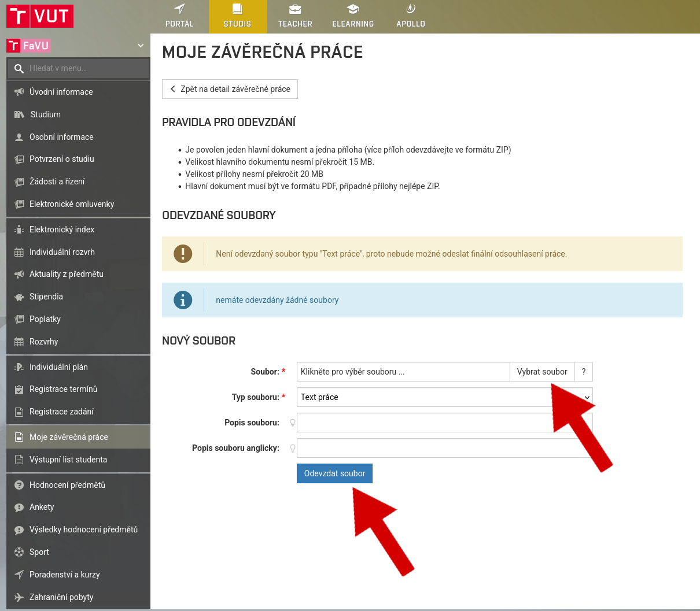The width and height of the screenshot is (700, 611).
Task: Click the books icon next to Studium
Action: [19, 114]
